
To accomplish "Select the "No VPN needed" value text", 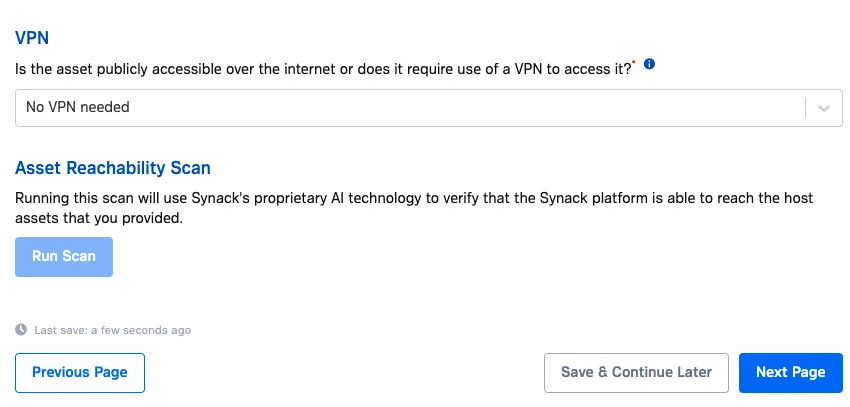I will tap(78, 107).
